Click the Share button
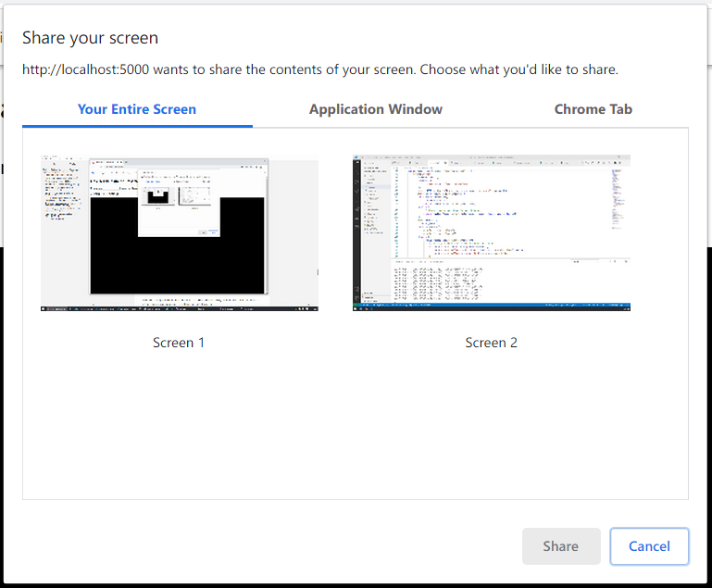 pos(561,546)
